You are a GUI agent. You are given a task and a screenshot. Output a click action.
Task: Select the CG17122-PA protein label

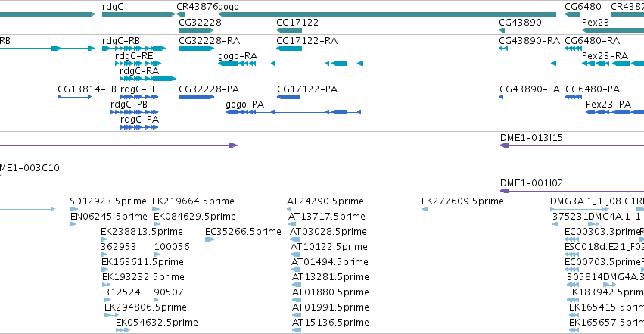(307, 89)
